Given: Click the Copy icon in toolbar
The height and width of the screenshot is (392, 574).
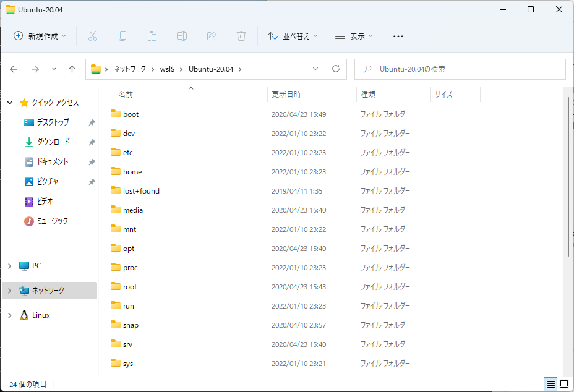Looking at the screenshot, I should click(x=122, y=36).
